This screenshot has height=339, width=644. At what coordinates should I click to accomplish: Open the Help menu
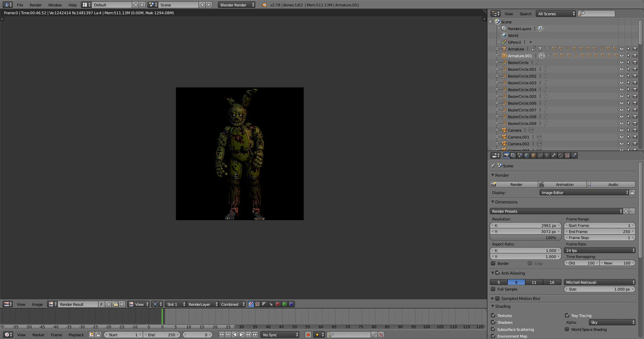(72, 5)
